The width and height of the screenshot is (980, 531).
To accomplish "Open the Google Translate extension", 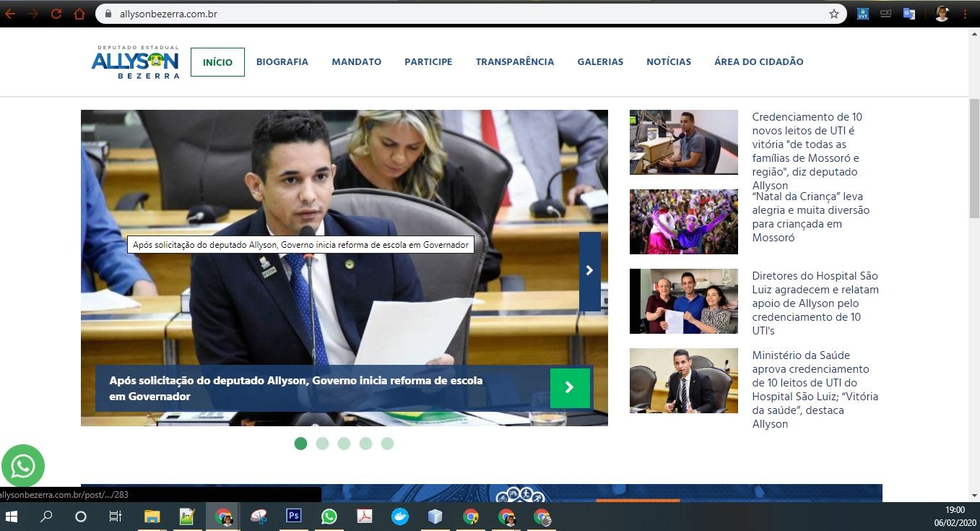I will tap(909, 14).
